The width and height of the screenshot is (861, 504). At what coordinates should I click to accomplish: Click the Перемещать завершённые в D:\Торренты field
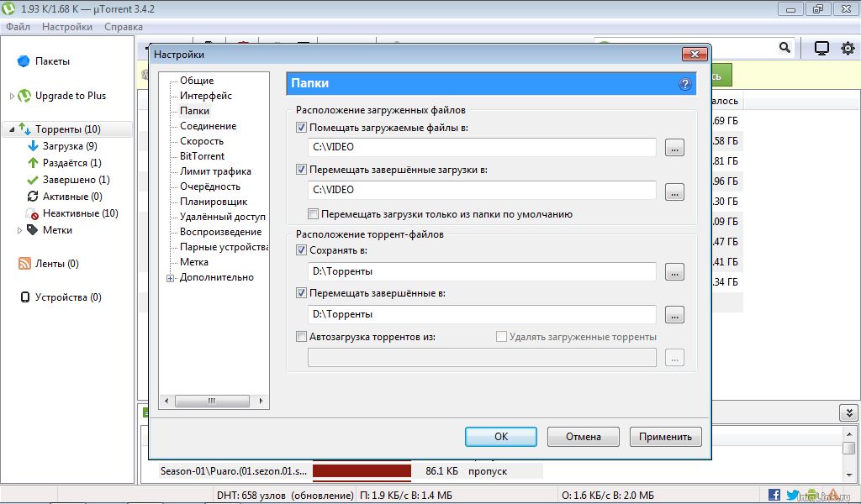[x=482, y=314]
